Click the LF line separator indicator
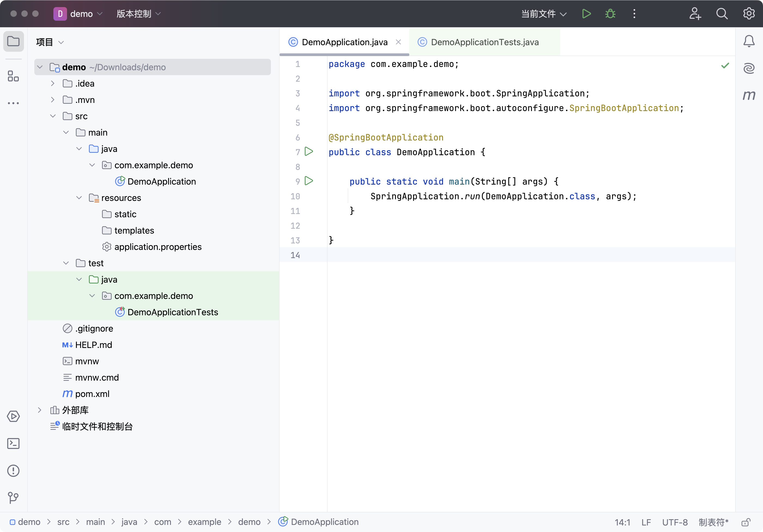 (x=646, y=522)
